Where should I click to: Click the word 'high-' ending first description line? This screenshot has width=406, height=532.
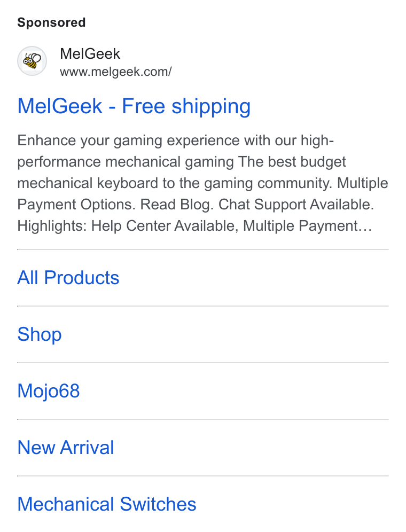(317, 140)
